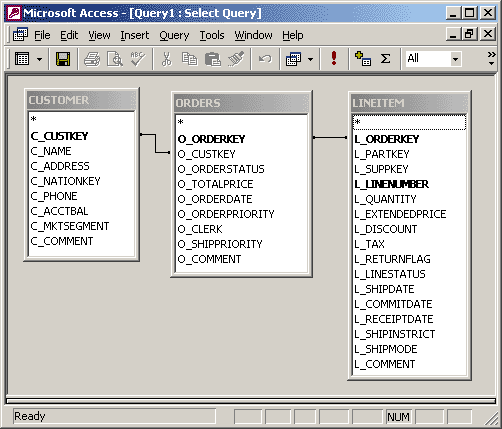Open the View menu

(x=99, y=35)
